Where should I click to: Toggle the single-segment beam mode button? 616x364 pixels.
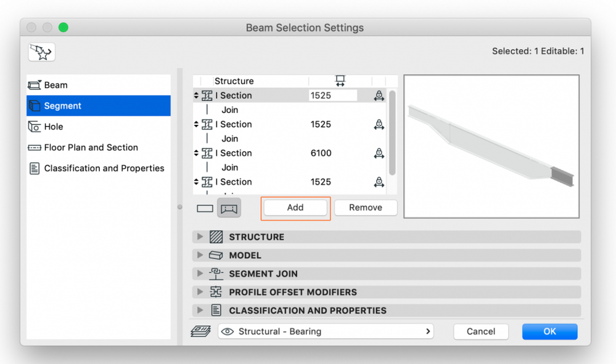click(x=205, y=208)
